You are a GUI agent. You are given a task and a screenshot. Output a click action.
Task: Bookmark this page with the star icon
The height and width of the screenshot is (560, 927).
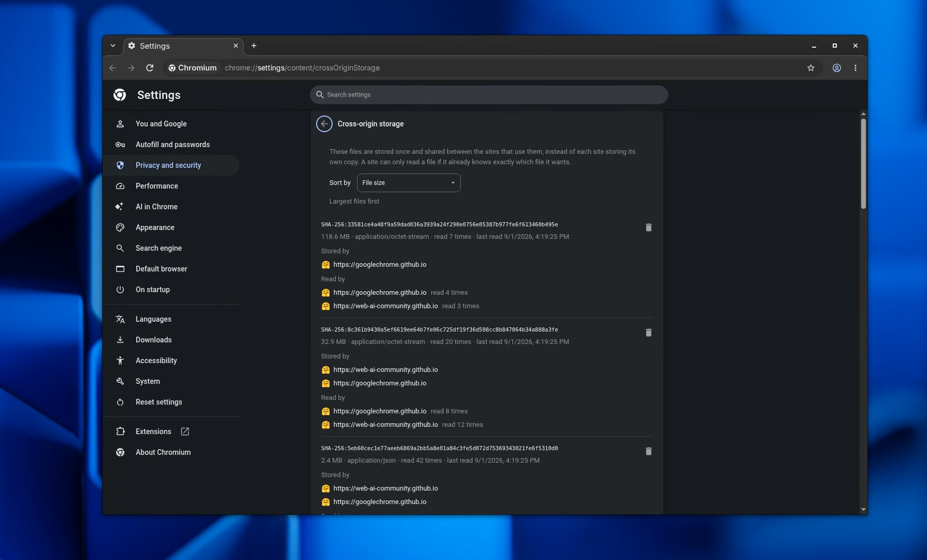811,68
